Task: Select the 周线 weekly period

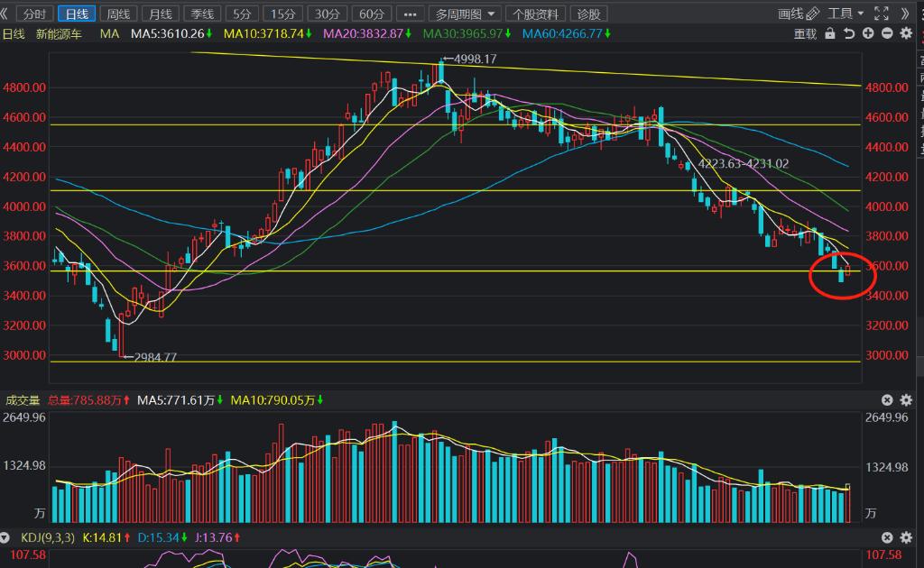Action: point(117,14)
